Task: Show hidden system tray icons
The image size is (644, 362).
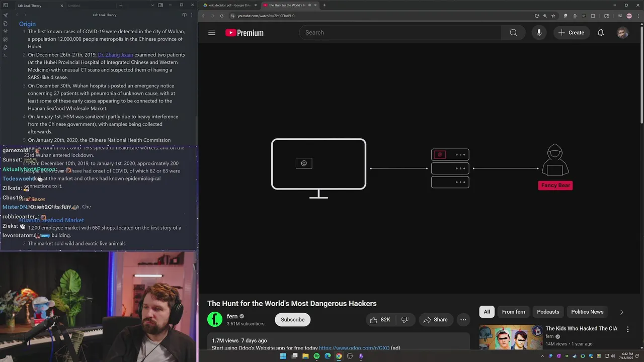Action: [542, 356]
